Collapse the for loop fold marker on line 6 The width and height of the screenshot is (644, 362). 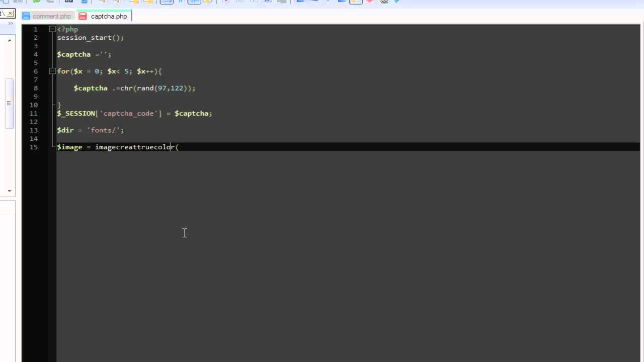[52, 71]
